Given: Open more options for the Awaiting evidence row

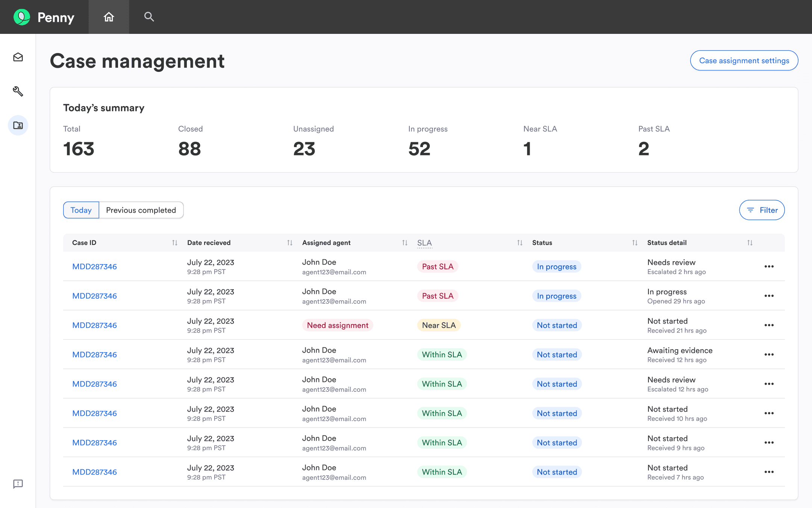Looking at the screenshot, I should point(769,354).
